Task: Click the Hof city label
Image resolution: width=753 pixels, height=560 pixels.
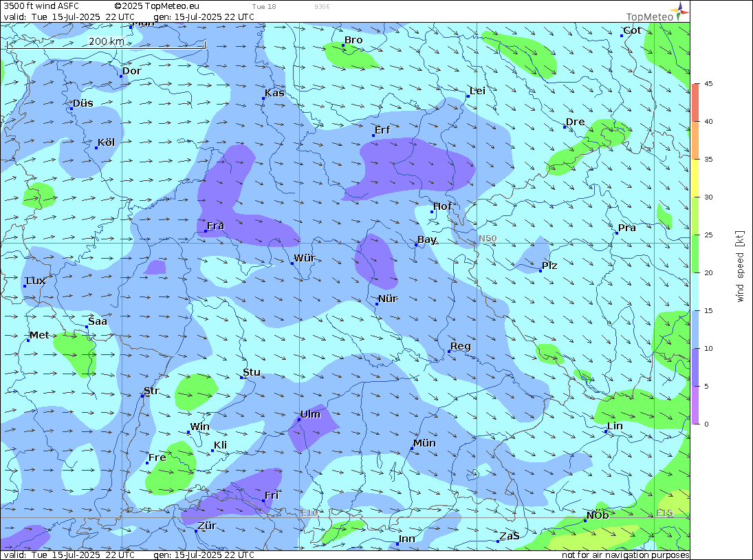Action: point(442,206)
